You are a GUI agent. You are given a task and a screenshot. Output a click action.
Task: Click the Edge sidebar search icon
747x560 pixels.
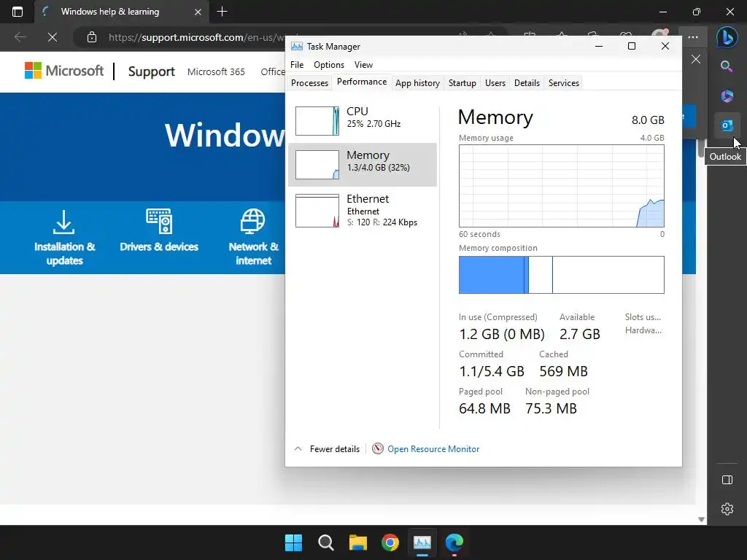(x=727, y=66)
